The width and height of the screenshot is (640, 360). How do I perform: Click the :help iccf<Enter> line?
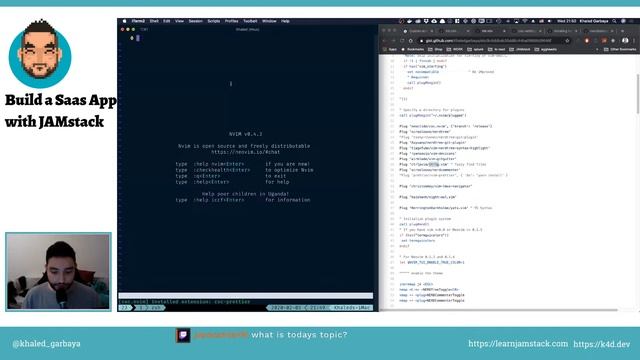[243, 200]
